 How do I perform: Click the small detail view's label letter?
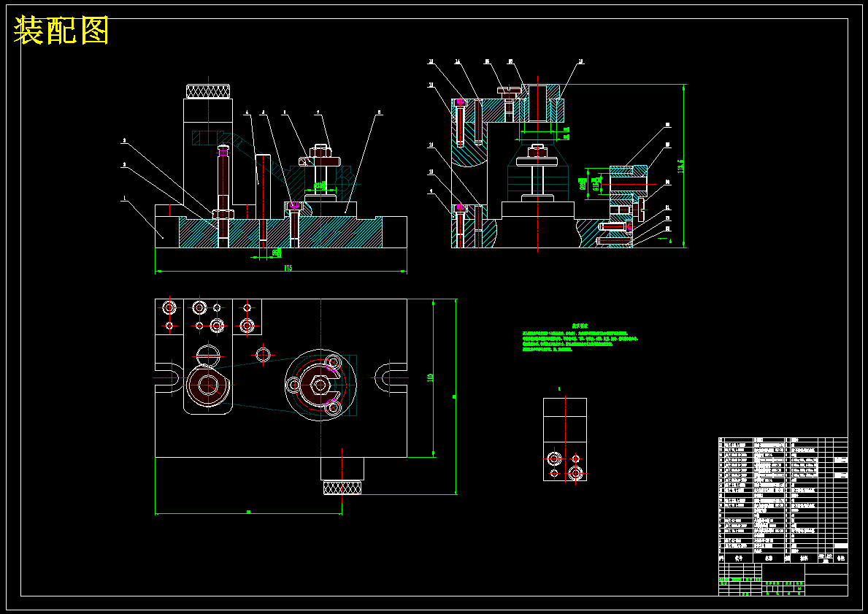click(559, 389)
